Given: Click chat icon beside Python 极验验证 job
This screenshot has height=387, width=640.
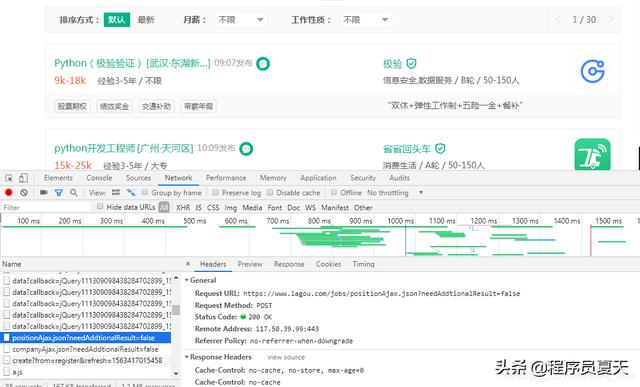Looking at the screenshot, I should 263,64.
